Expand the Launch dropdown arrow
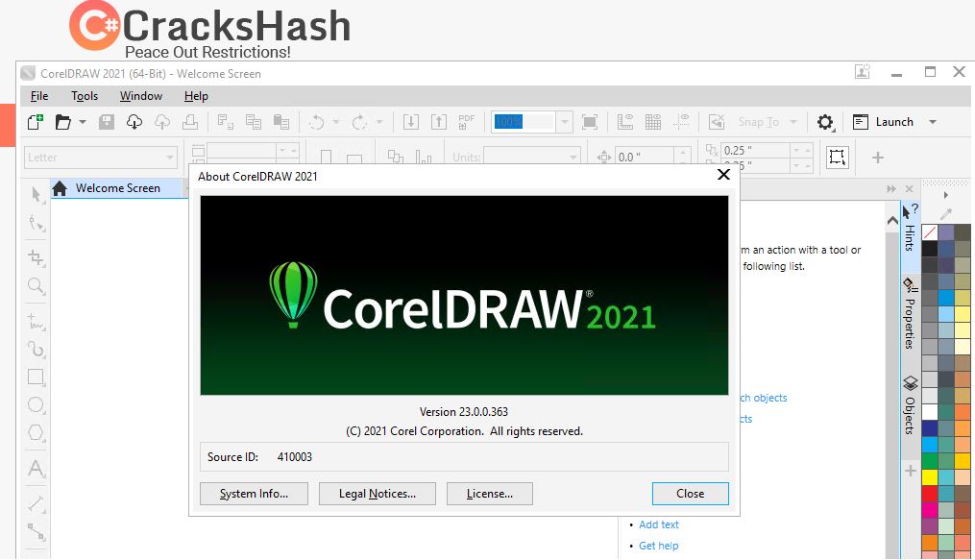975x560 pixels. tap(932, 122)
